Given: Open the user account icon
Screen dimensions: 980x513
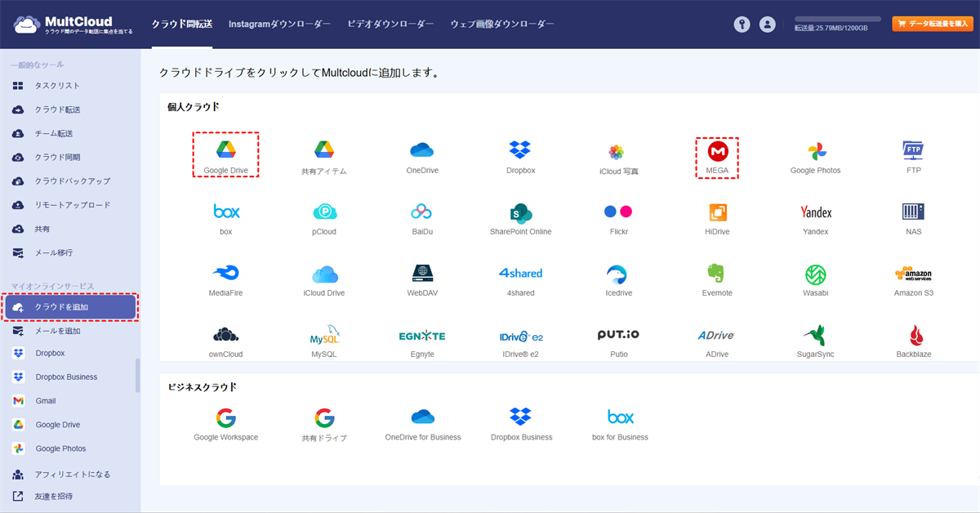Looking at the screenshot, I should [x=767, y=25].
